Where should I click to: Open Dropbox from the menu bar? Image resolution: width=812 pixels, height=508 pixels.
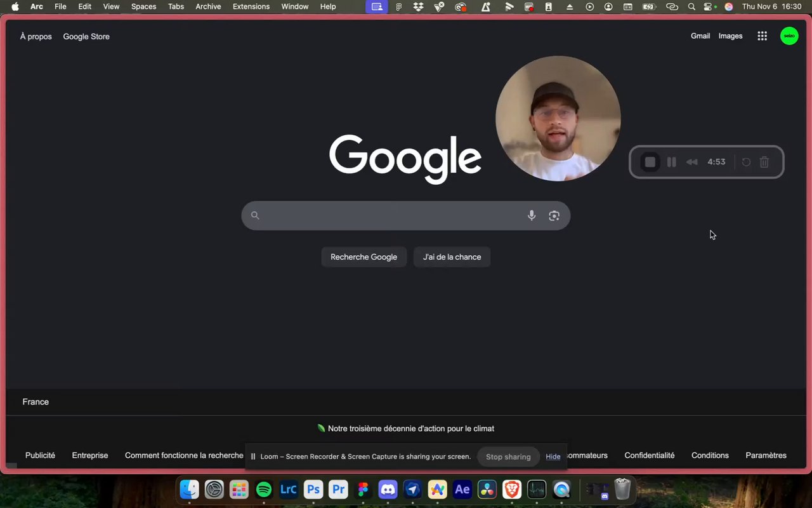419,6
